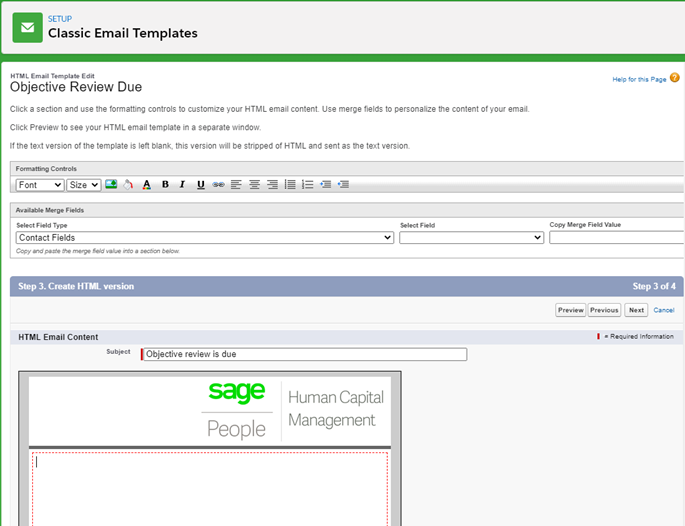Open the text color picker
This screenshot has width=685, height=526.
[x=147, y=185]
